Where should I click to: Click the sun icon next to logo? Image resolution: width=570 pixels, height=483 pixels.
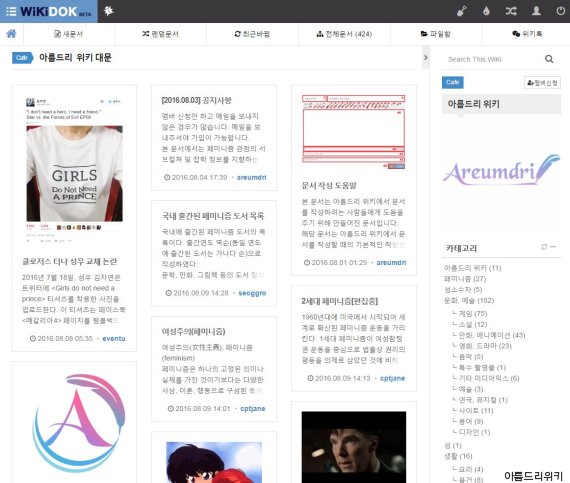pyautogui.click(x=109, y=11)
